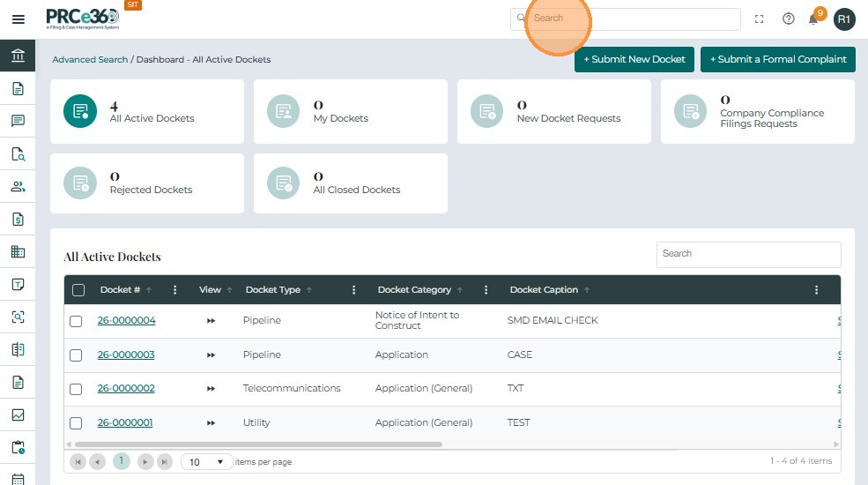868x485 pixels.
Task: Toggle the select-all header checkbox
Action: click(78, 290)
